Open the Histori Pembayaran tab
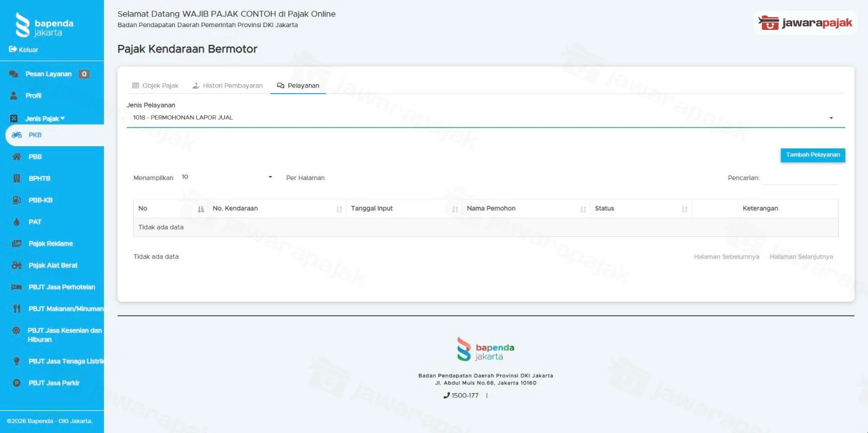The height and width of the screenshot is (433, 868). click(x=227, y=86)
